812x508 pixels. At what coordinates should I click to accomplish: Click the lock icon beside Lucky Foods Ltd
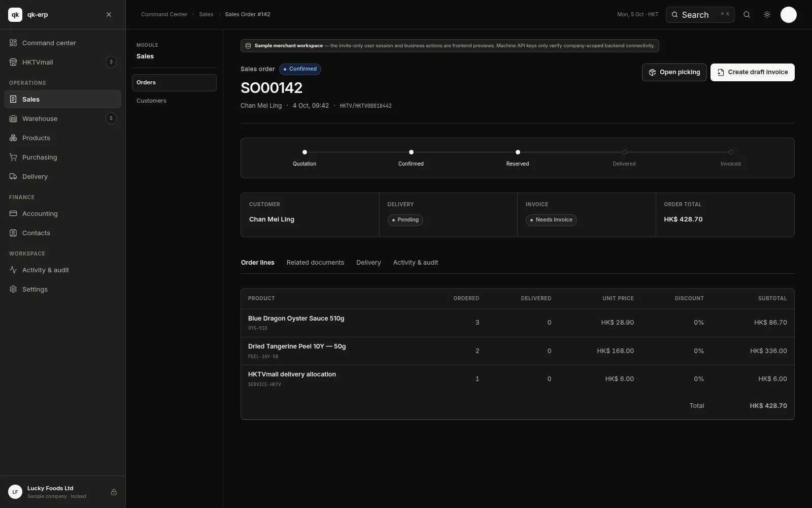[x=114, y=492]
